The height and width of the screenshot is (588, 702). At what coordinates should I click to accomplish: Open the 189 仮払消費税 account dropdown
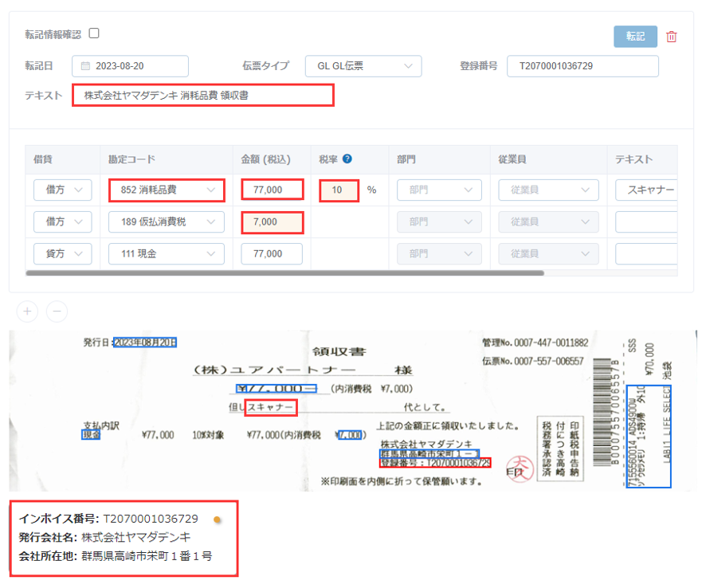click(x=167, y=221)
